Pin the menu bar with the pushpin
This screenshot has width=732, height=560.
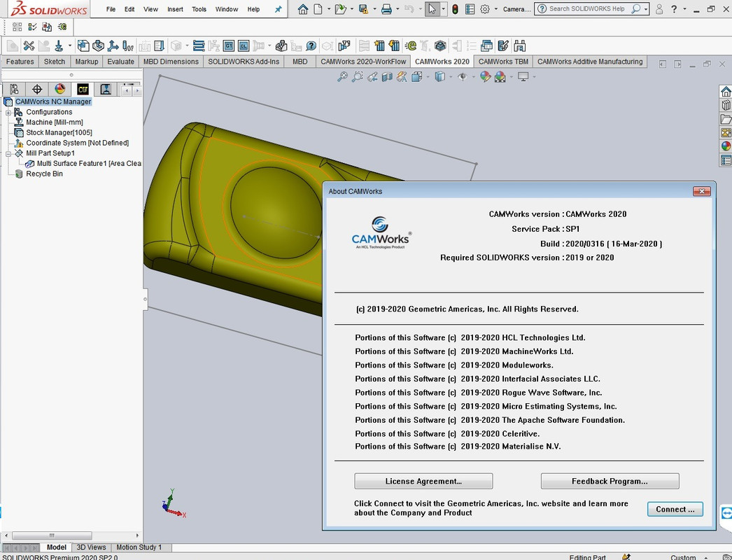[279, 9]
